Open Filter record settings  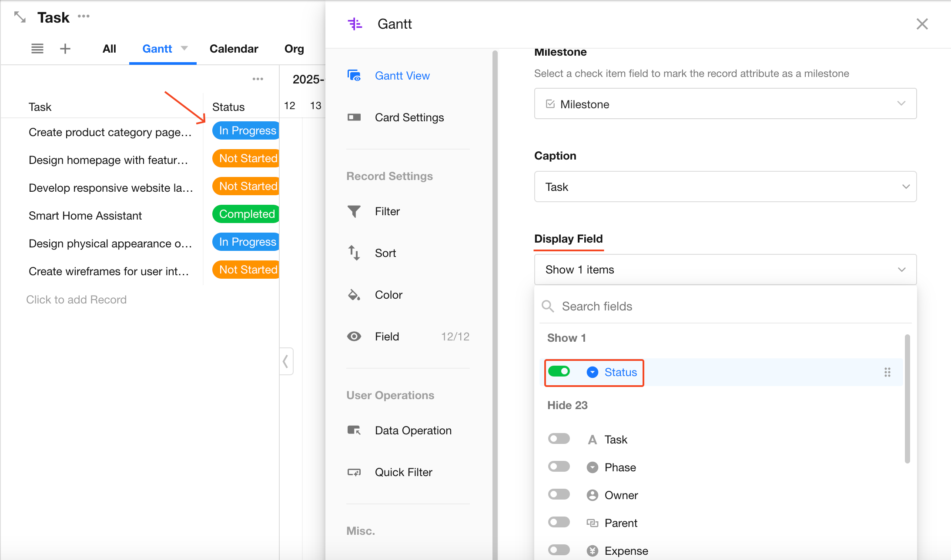(387, 211)
